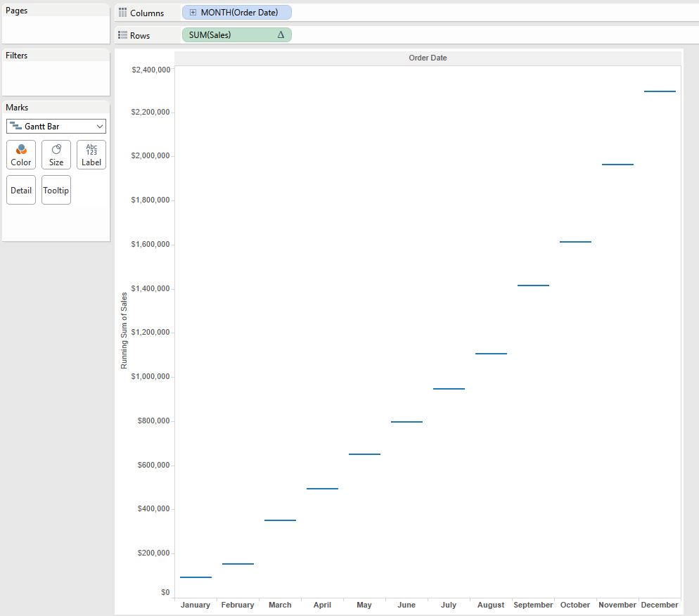Click the Detail marks card
The height and width of the screenshot is (616, 699).
(21, 190)
